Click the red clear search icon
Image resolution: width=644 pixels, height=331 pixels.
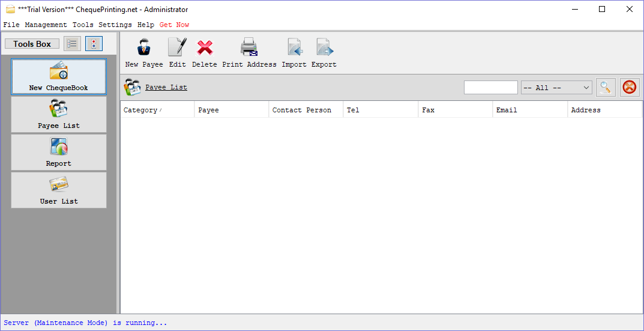click(630, 88)
